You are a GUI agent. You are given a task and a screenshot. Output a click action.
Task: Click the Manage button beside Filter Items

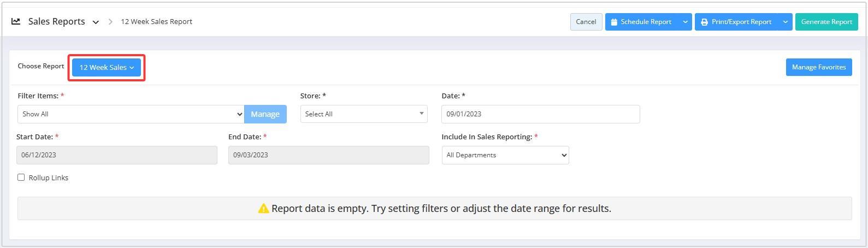pyautogui.click(x=265, y=114)
